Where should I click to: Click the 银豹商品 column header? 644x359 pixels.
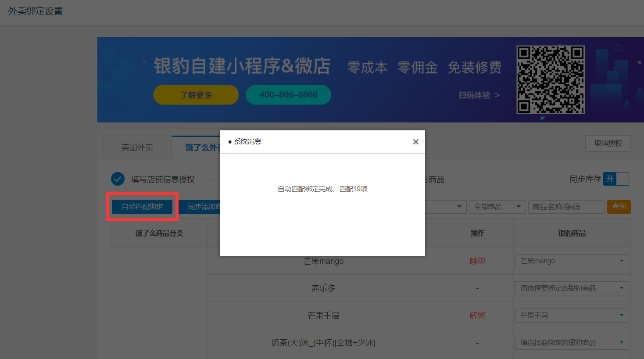572,233
